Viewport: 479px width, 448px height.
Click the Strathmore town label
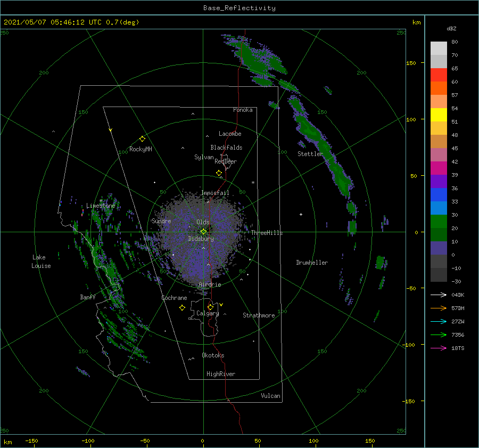coord(259,315)
